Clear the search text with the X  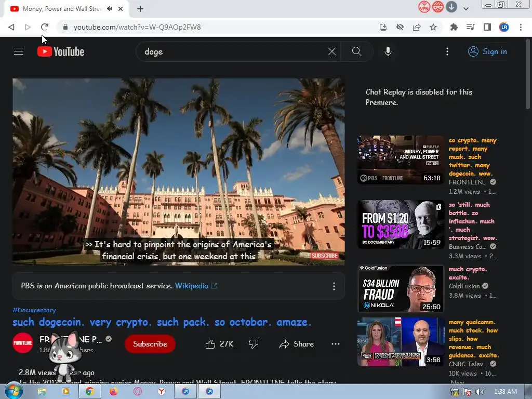(332, 51)
